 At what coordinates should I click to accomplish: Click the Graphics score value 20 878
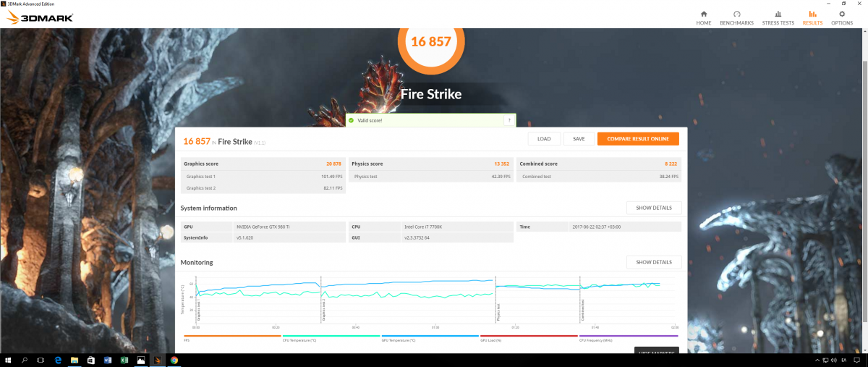coord(333,164)
